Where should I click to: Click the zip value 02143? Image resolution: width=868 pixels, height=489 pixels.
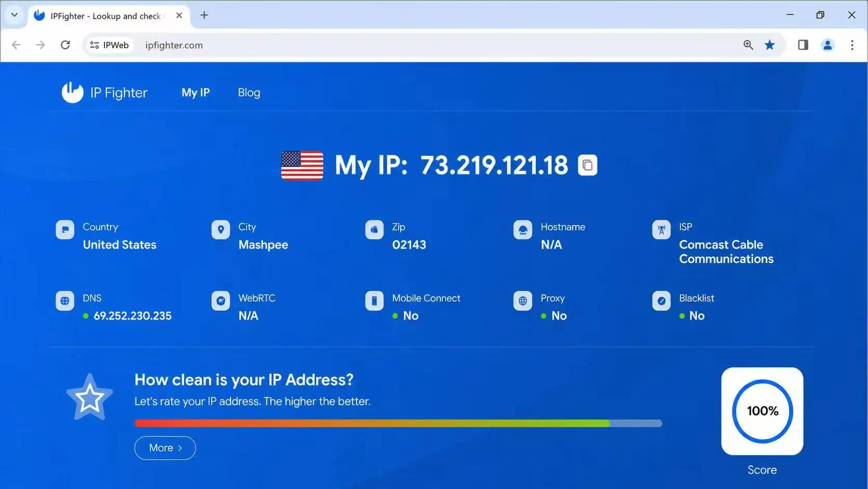tap(409, 245)
